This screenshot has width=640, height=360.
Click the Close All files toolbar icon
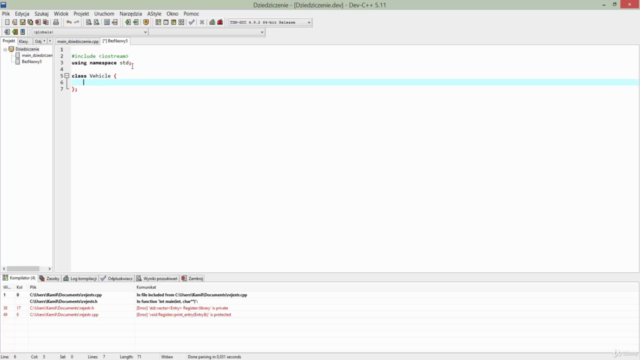point(46,22)
